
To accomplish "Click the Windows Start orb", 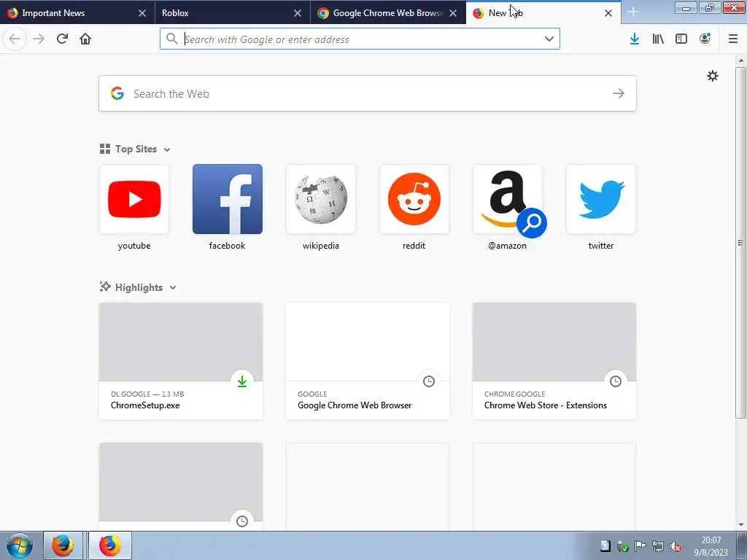I will 20,545.
